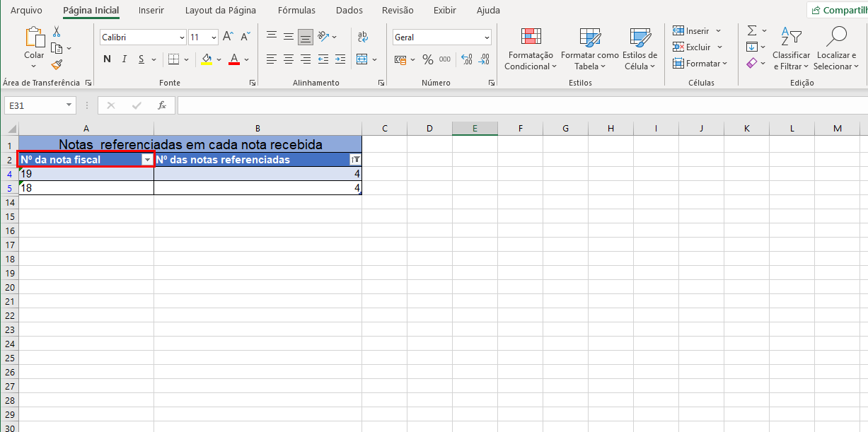Image resolution: width=868 pixels, height=432 pixels.
Task: Select the Format Painter brush icon
Action: pos(57,64)
